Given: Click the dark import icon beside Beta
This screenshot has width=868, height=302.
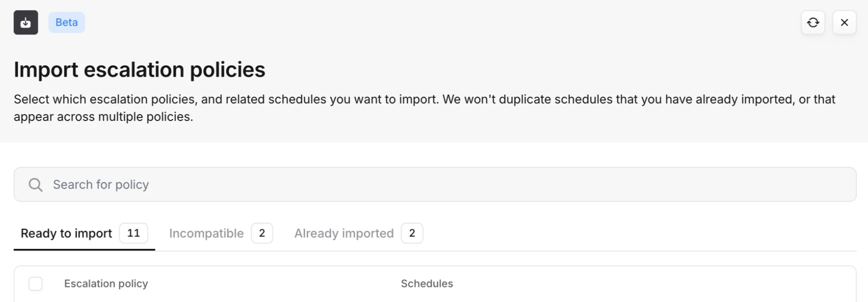Looking at the screenshot, I should coord(26,23).
